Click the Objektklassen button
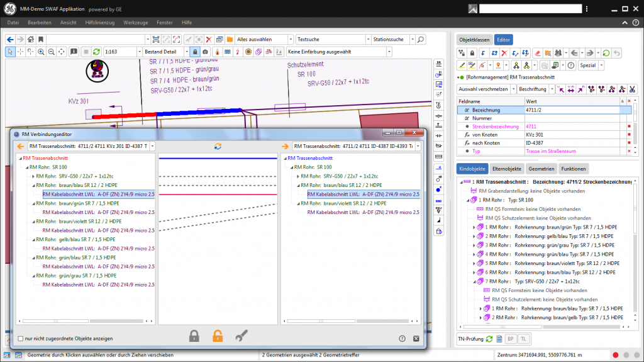Viewport: 644px width, 362px height. tap(474, 39)
